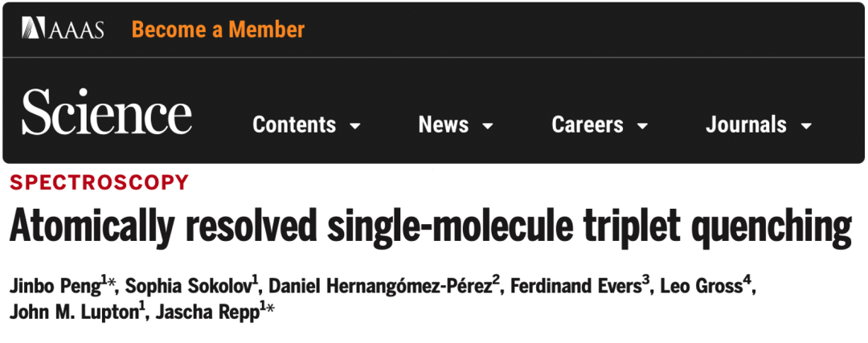The height and width of the screenshot is (343, 868).
Task: Expand the Contents dropdown arrow
Action: [x=355, y=127]
